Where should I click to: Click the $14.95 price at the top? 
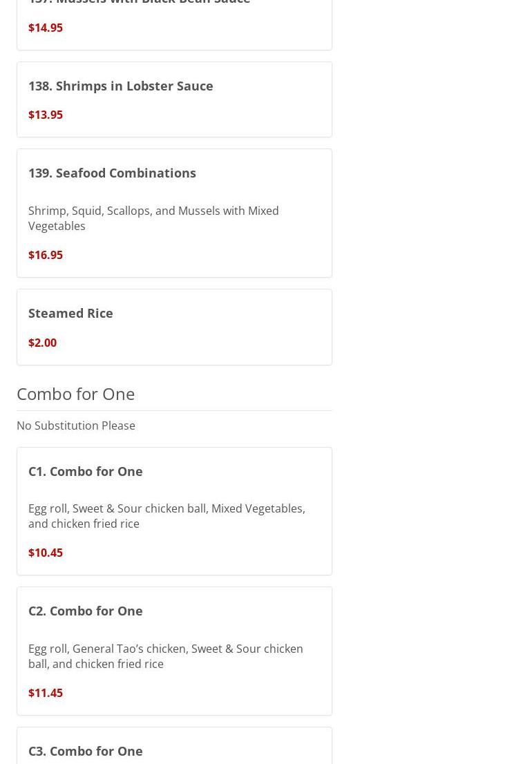point(46,28)
